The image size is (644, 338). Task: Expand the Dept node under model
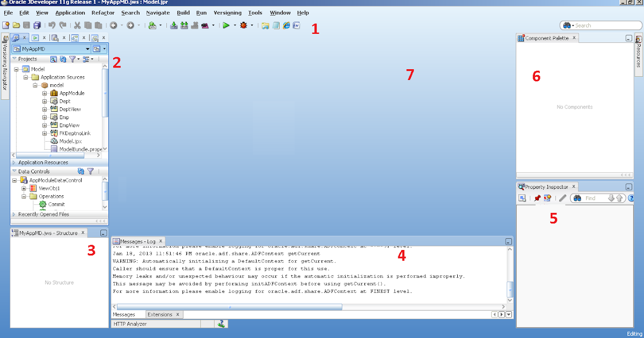coord(45,101)
